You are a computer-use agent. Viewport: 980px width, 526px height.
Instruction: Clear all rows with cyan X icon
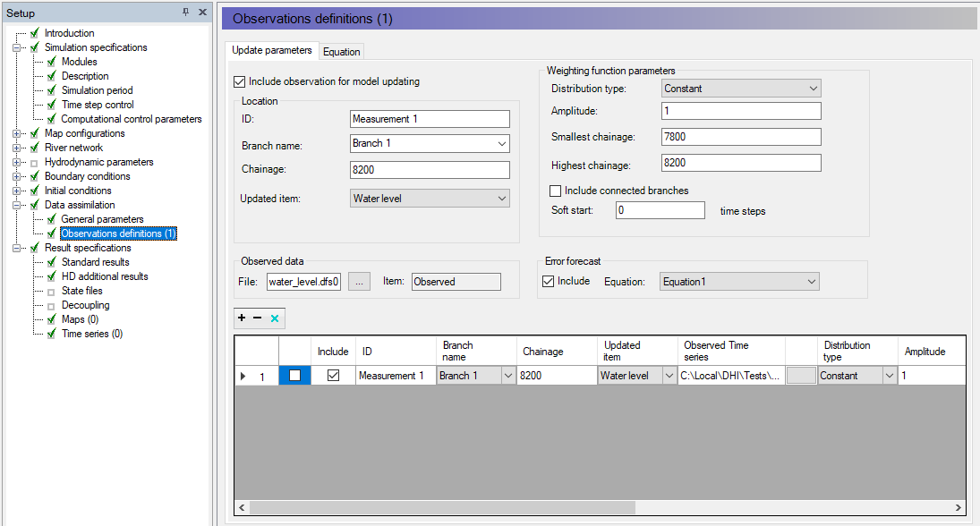click(275, 318)
